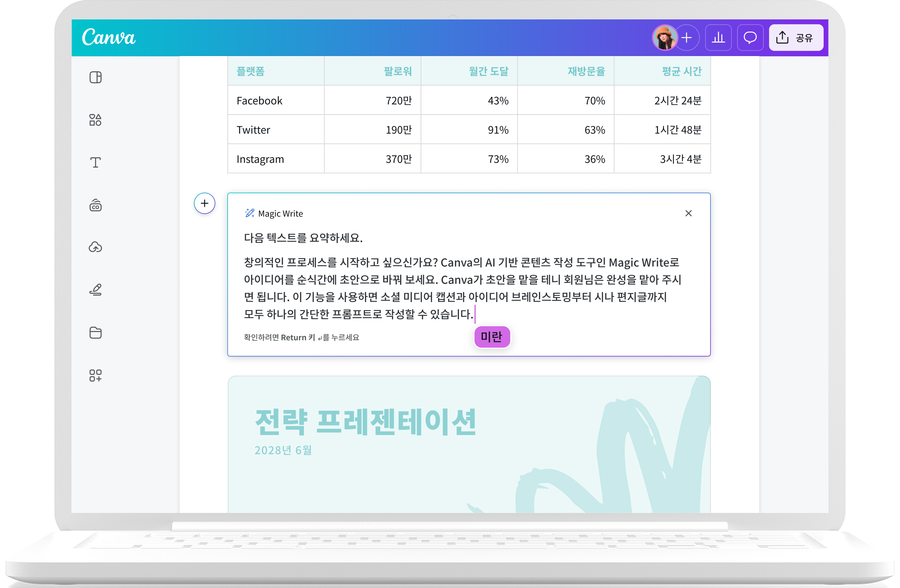Image resolution: width=900 pixels, height=588 pixels.
Task: Click the 다음 텍스트를 요약하세요 prompt line
Action: pyautogui.click(x=303, y=238)
